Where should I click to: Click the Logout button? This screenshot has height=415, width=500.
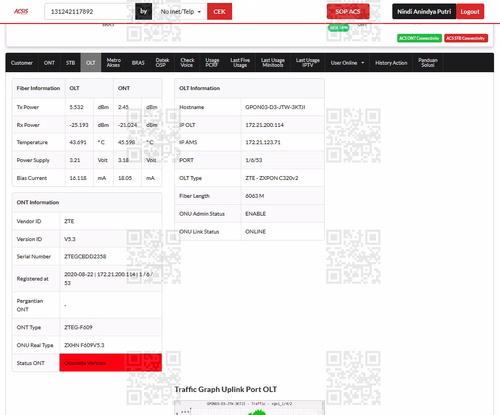pyautogui.click(x=470, y=12)
